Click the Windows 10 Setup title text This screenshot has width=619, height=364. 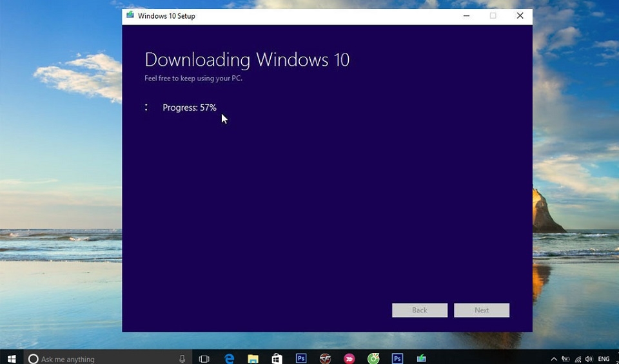tap(166, 15)
